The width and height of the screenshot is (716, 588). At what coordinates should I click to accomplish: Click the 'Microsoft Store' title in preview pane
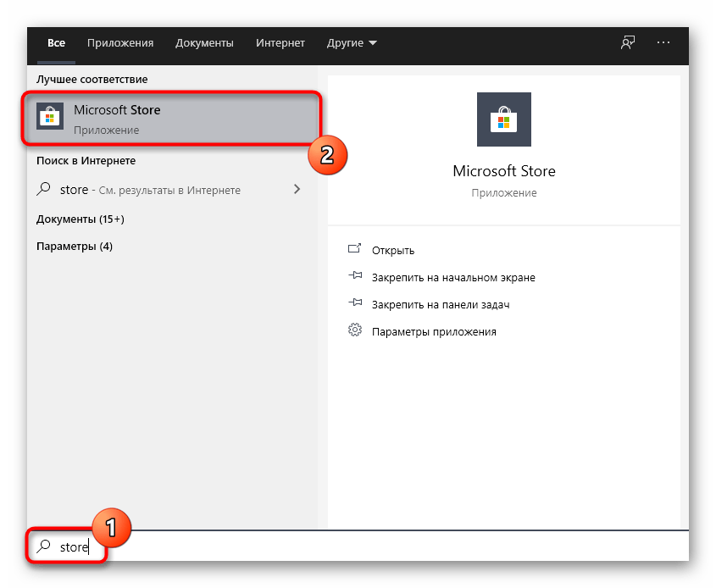[x=504, y=171]
